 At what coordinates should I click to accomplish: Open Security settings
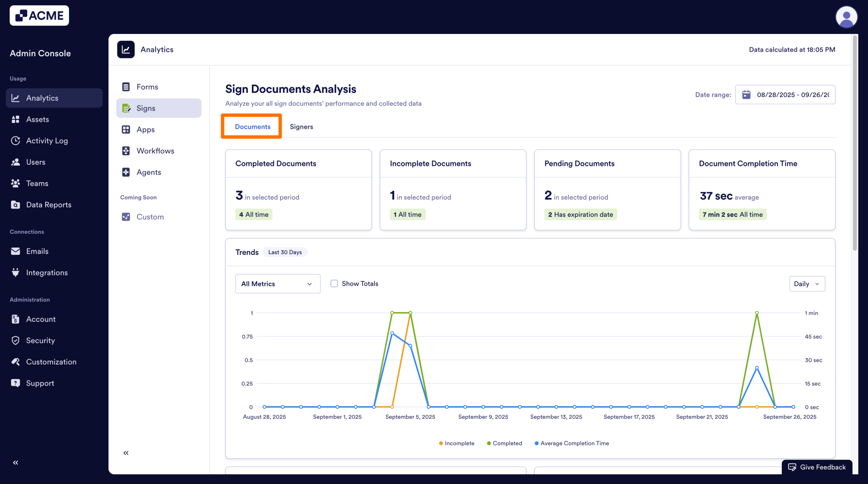tap(41, 340)
